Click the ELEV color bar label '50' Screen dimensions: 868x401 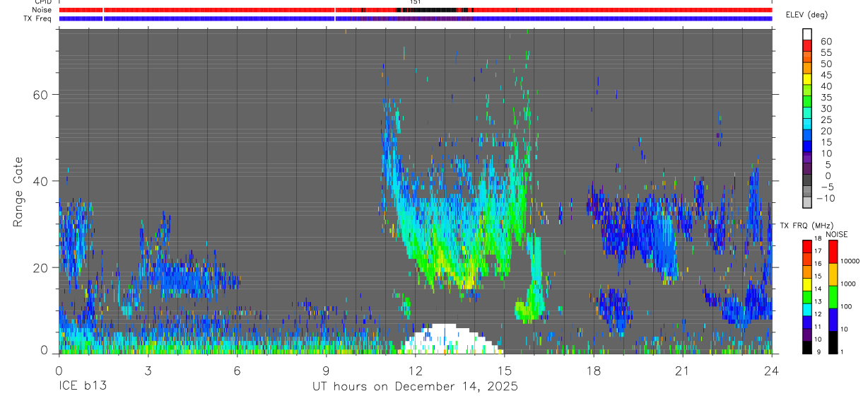pos(826,64)
